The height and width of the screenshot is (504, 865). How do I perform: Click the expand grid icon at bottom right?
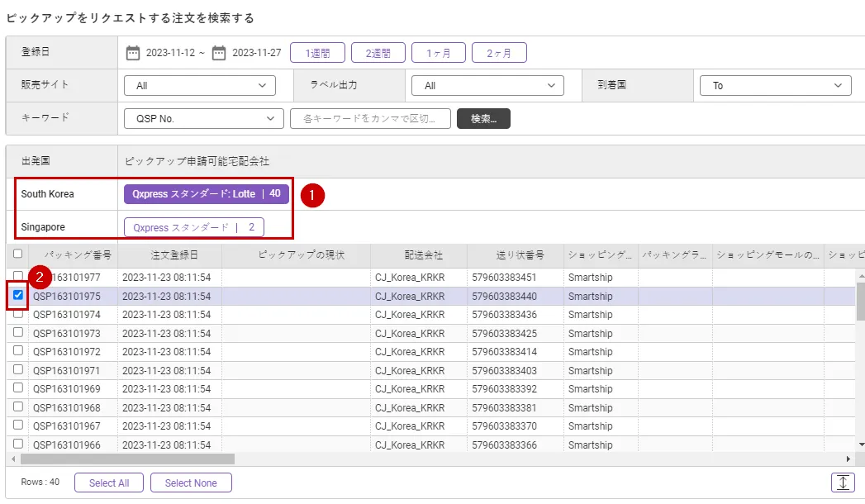coord(842,483)
